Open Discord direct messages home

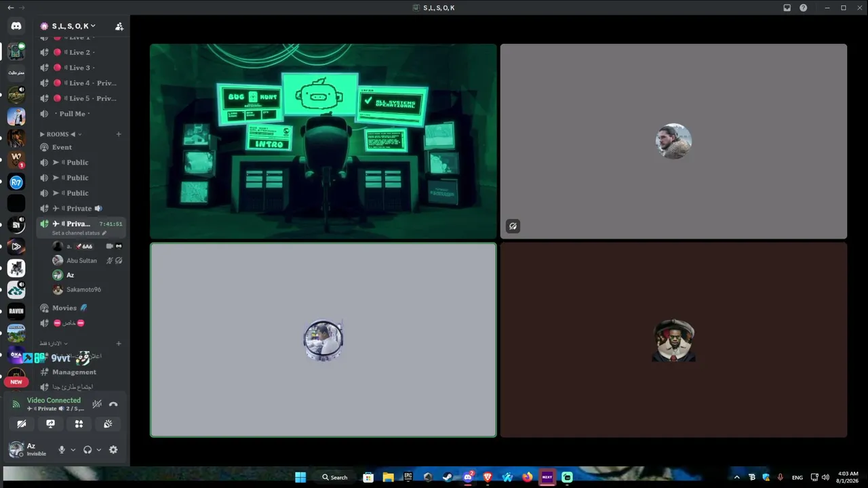[x=16, y=26]
